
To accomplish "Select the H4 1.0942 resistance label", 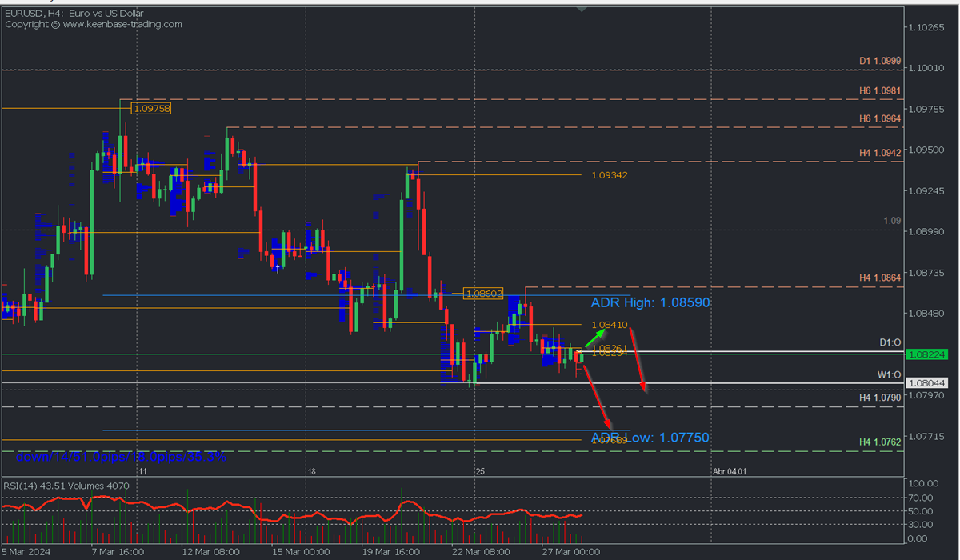I will pyautogui.click(x=880, y=152).
